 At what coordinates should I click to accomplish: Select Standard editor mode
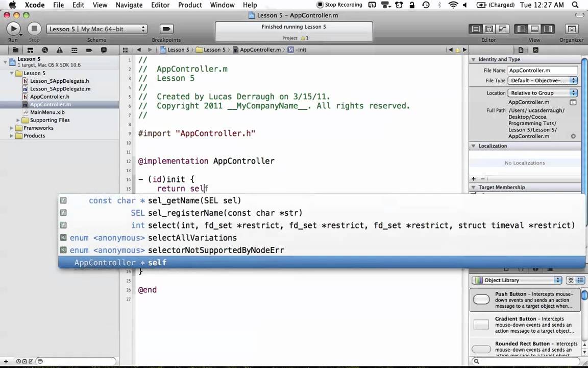click(476, 29)
